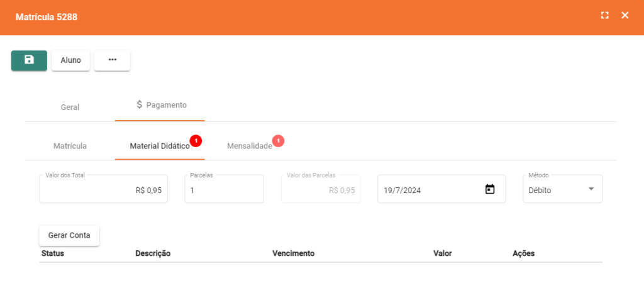Image resolution: width=644 pixels, height=293 pixels.
Task: Click the Valor table column header
Action: [443, 253]
